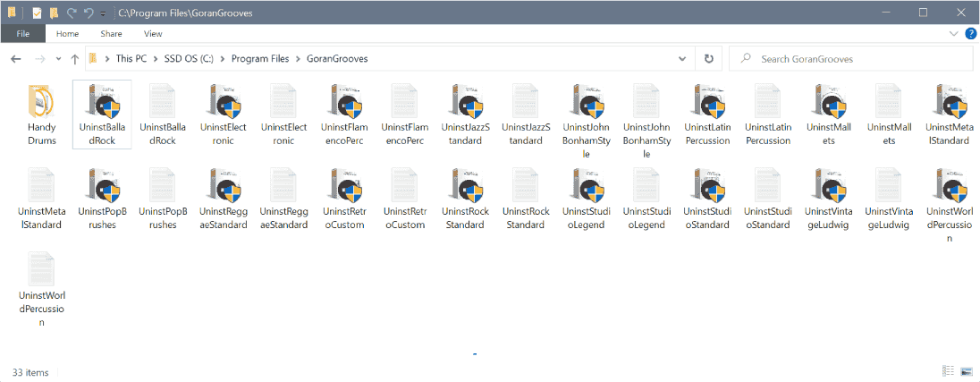
Task: Open the recent locations dropdown
Action: tap(59, 59)
